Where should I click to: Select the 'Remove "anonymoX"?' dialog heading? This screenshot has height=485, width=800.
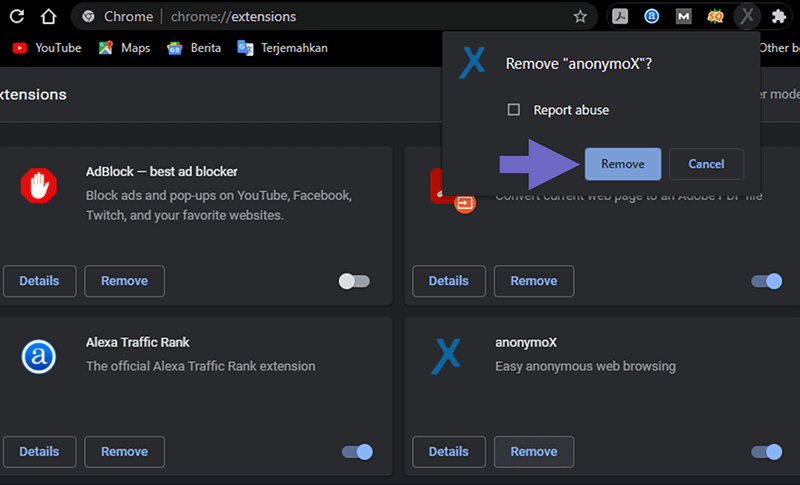tap(579, 64)
